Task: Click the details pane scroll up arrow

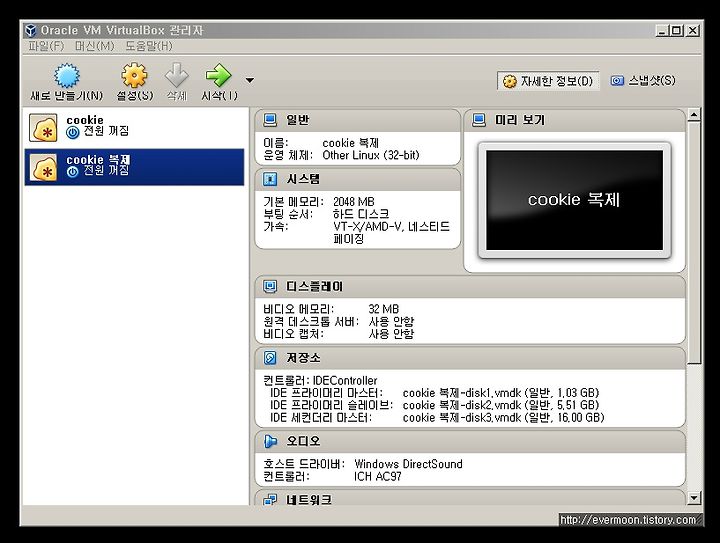Action: (x=694, y=114)
